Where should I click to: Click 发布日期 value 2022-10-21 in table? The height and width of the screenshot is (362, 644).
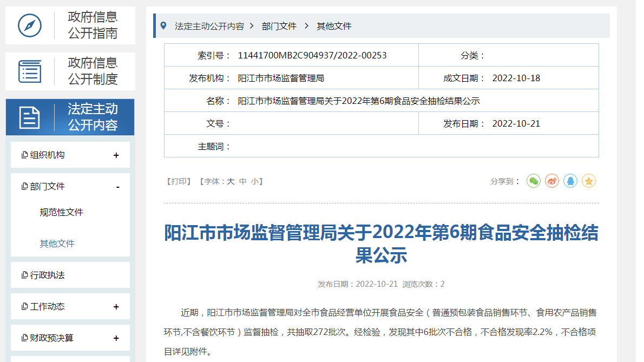coord(516,123)
